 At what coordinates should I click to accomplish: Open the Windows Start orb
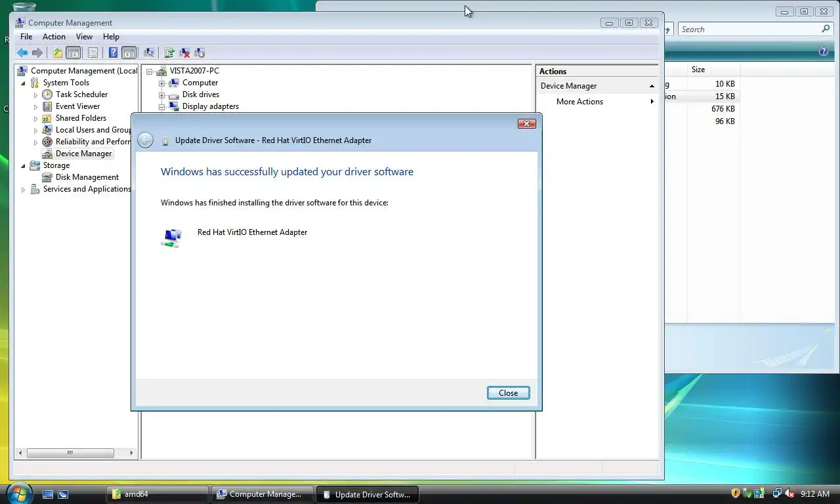(18, 493)
